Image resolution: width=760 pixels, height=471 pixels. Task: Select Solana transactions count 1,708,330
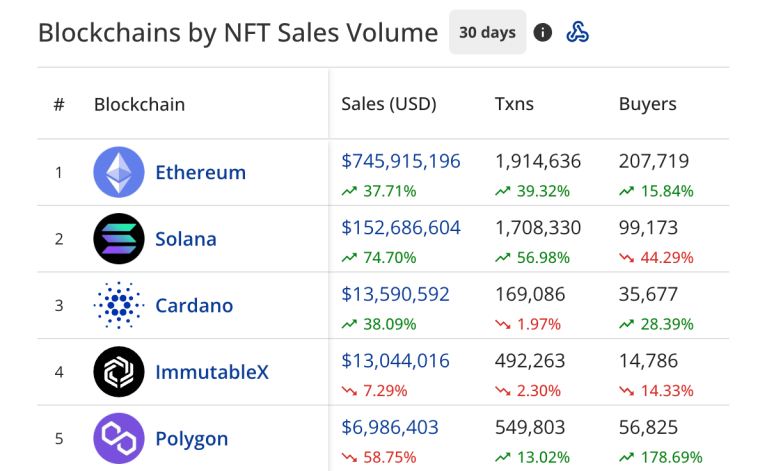(x=538, y=228)
